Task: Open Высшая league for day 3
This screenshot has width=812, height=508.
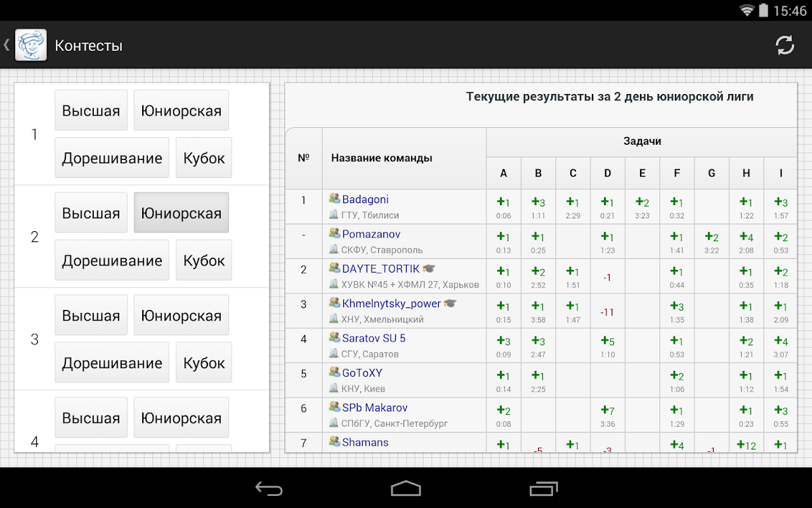Action: [x=91, y=316]
